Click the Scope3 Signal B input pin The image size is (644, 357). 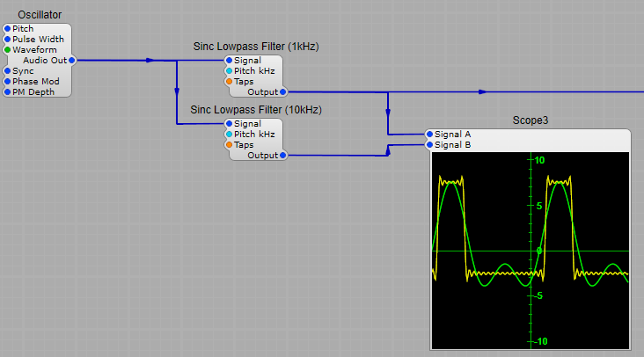click(430, 145)
